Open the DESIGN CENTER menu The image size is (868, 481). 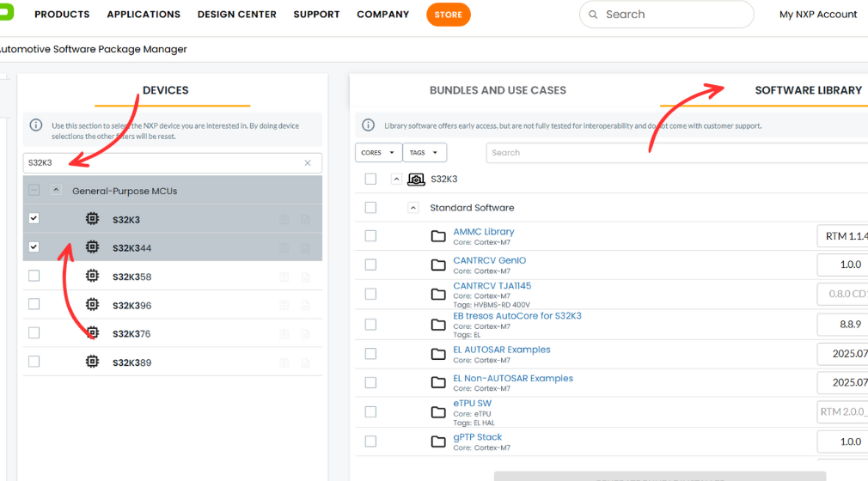[237, 15]
